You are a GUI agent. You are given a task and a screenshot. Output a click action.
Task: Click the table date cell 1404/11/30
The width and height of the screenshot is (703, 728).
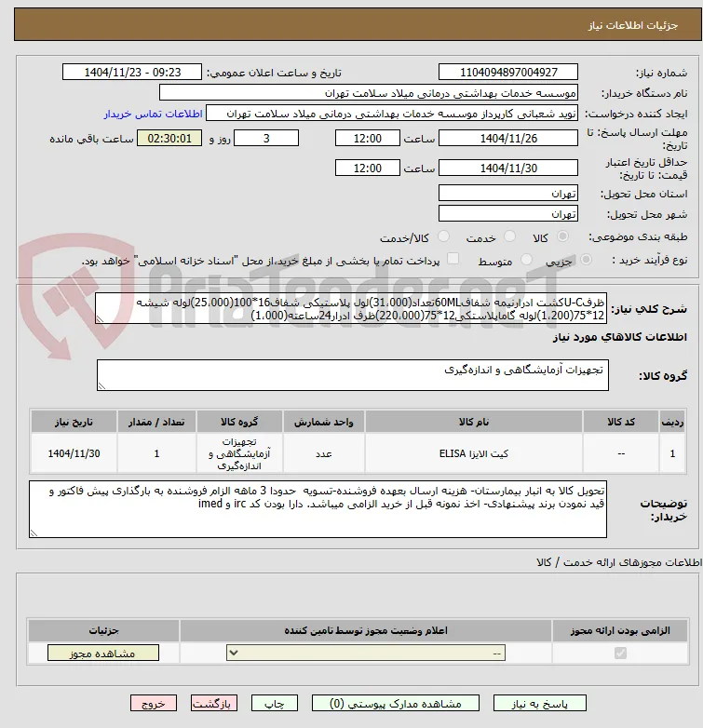point(74,453)
